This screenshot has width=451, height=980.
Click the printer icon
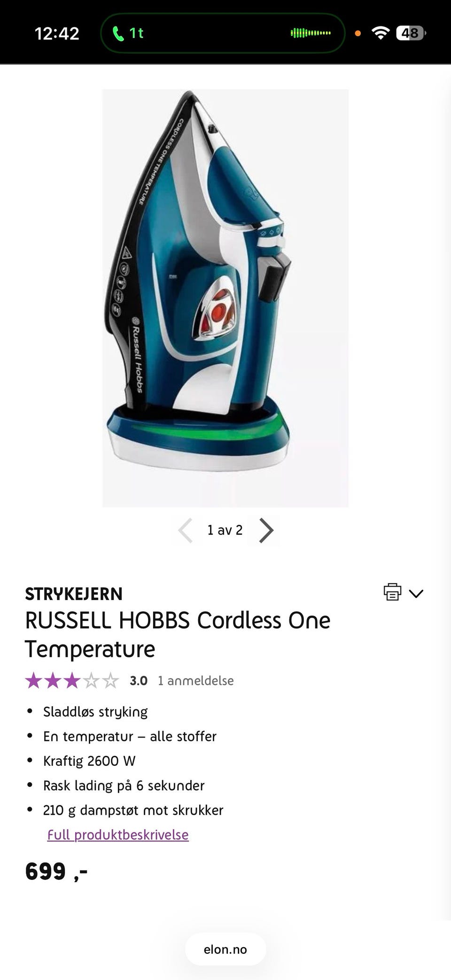[392, 592]
